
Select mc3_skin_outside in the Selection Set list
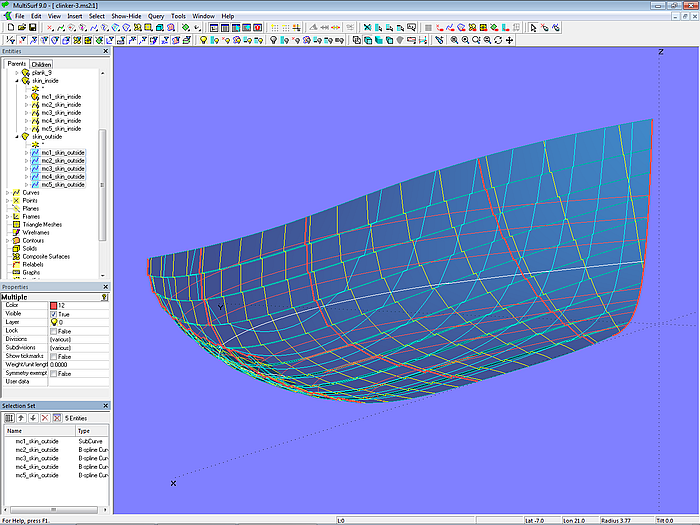click(36, 458)
